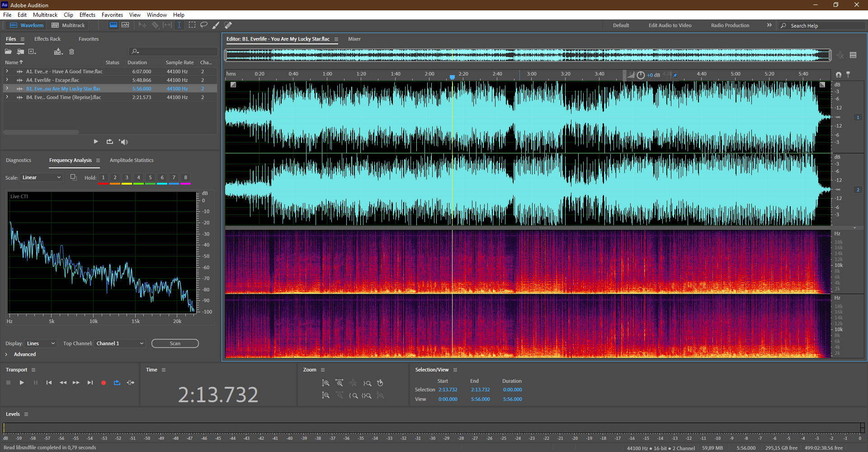Click the Open File folder icon
The image size is (868, 452).
point(8,52)
